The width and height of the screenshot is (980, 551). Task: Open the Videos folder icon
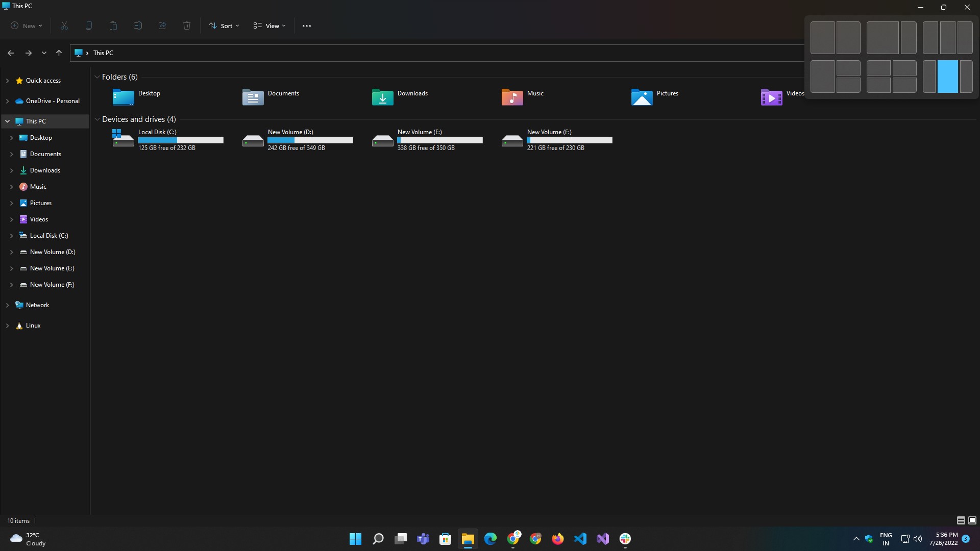771,97
